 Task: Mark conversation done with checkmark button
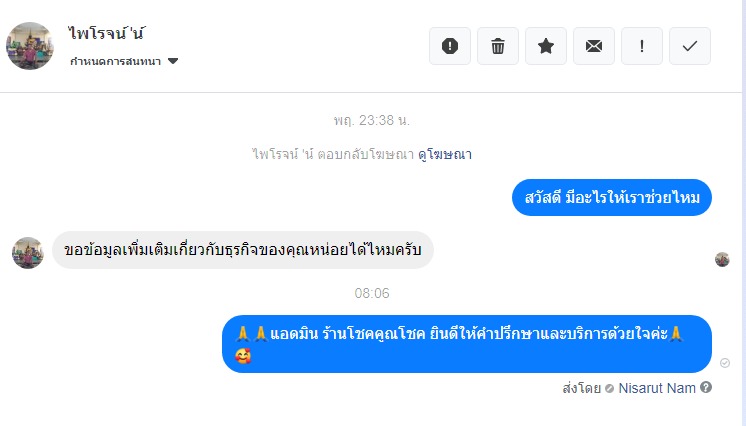(690, 46)
